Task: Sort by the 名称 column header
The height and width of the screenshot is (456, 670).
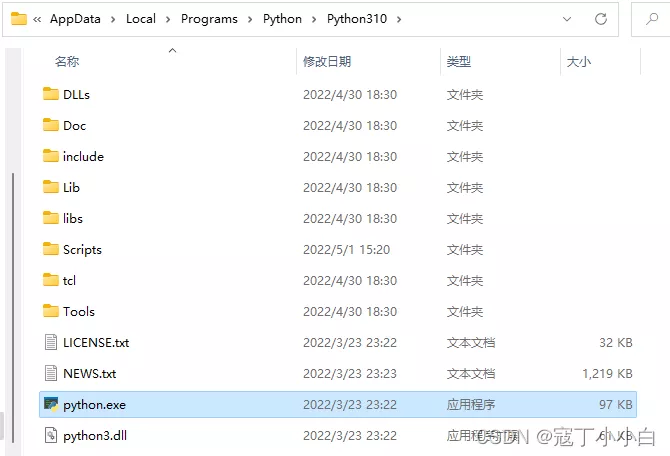Action: pyautogui.click(x=67, y=62)
